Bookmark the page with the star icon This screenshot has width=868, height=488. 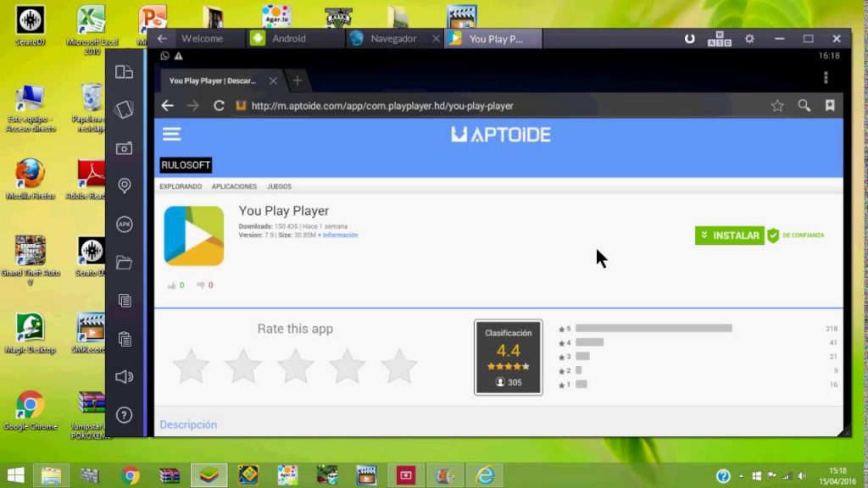tap(777, 106)
